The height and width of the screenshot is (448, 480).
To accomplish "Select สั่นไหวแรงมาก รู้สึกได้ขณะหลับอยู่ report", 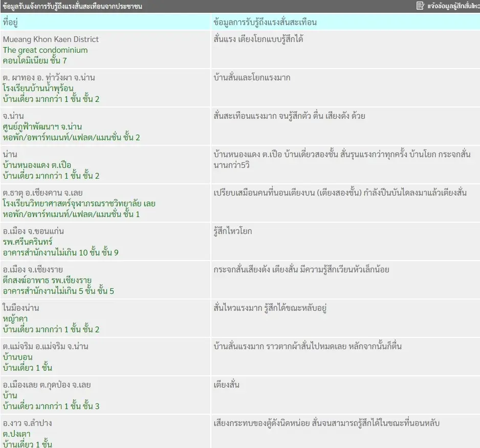I will [270, 308].
